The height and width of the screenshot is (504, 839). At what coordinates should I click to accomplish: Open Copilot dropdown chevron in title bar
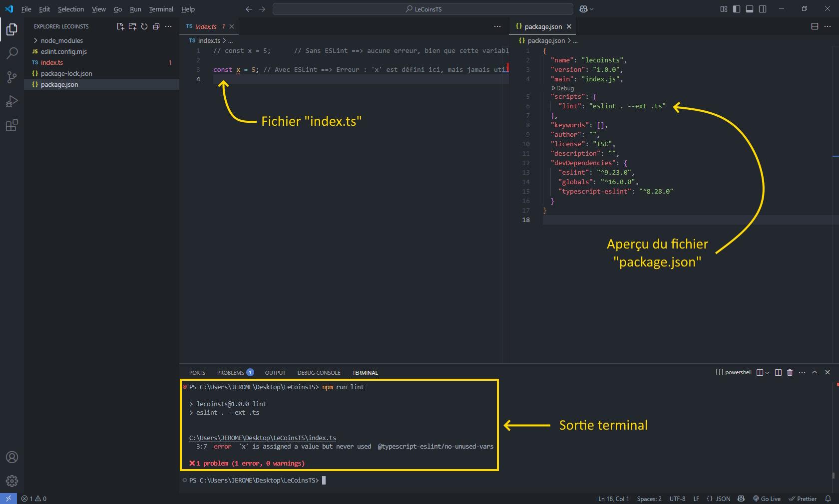click(x=592, y=9)
